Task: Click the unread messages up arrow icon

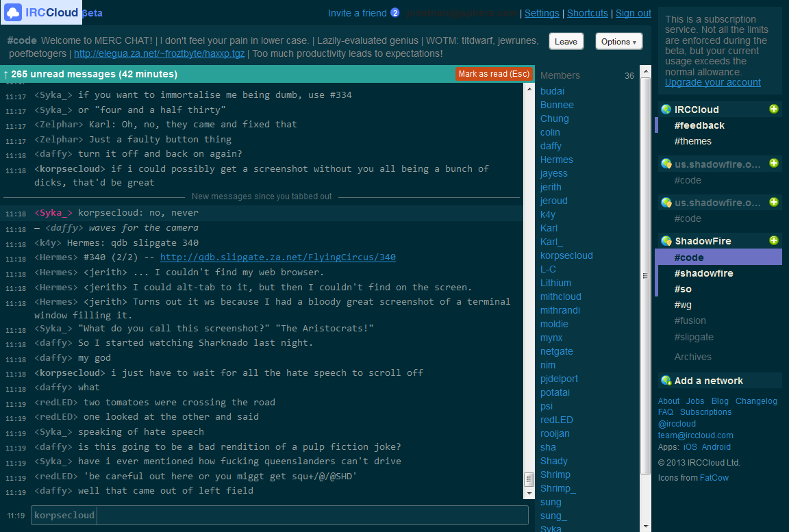Action: click(x=7, y=74)
